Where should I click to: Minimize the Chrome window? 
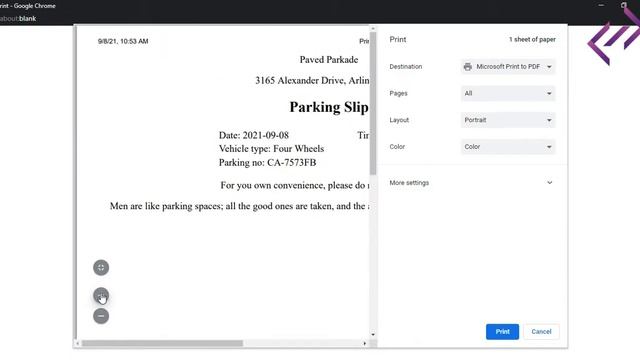(601, 5)
